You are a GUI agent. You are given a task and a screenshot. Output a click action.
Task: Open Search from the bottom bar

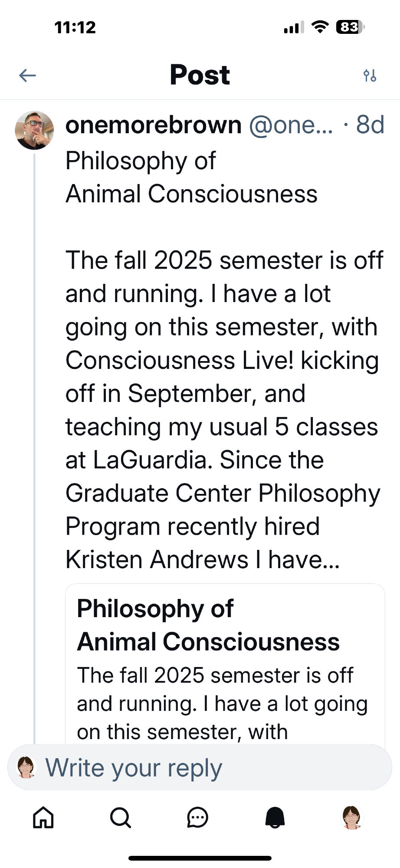(x=120, y=818)
